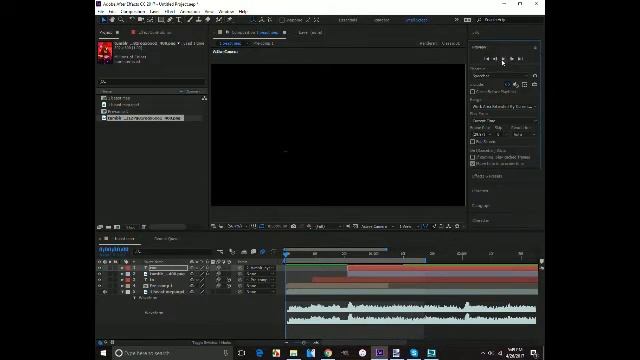Select the Zoom magnifier tool
Screen dimensions: 640x360
[121, 20]
